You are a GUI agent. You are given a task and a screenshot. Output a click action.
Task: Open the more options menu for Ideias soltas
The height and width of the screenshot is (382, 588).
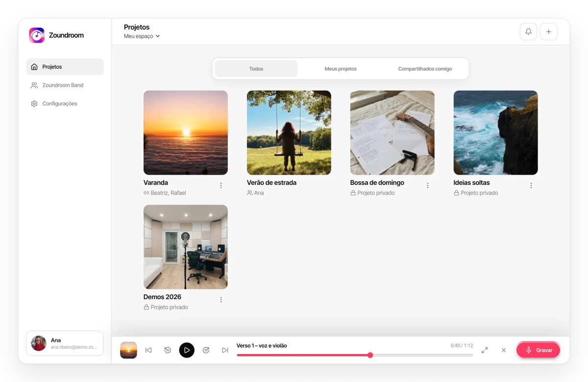[x=531, y=185]
